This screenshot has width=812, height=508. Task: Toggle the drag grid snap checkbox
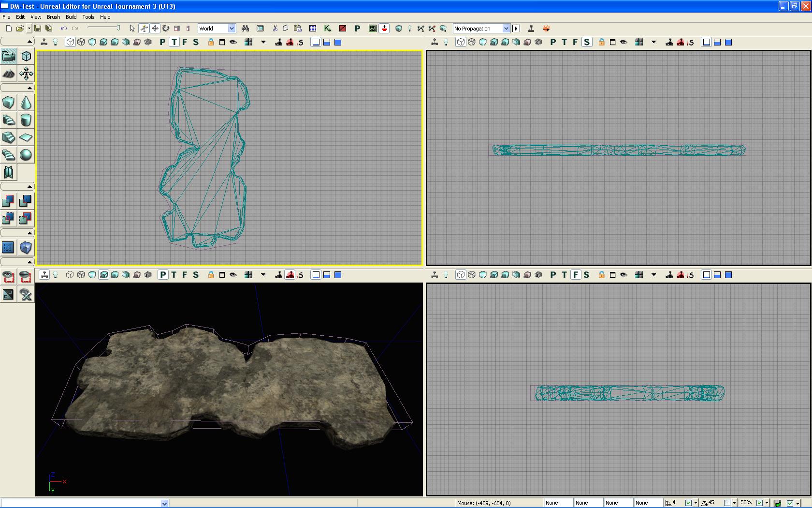688,503
